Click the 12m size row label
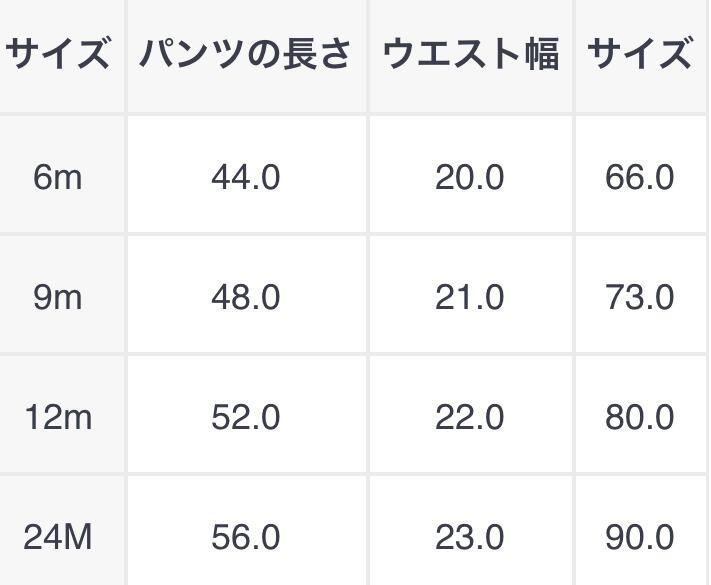 (x=58, y=417)
